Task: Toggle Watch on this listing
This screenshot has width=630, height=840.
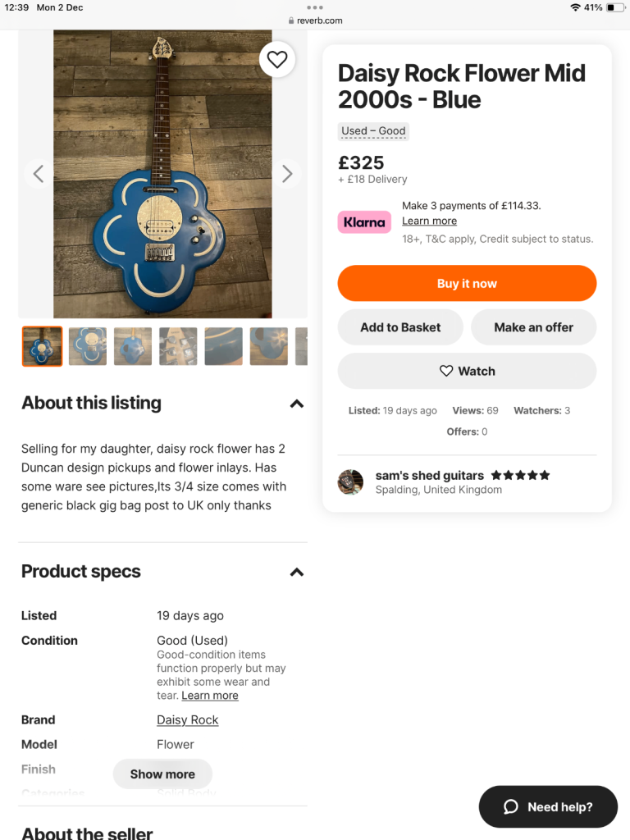Action: [x=467, y=371]
